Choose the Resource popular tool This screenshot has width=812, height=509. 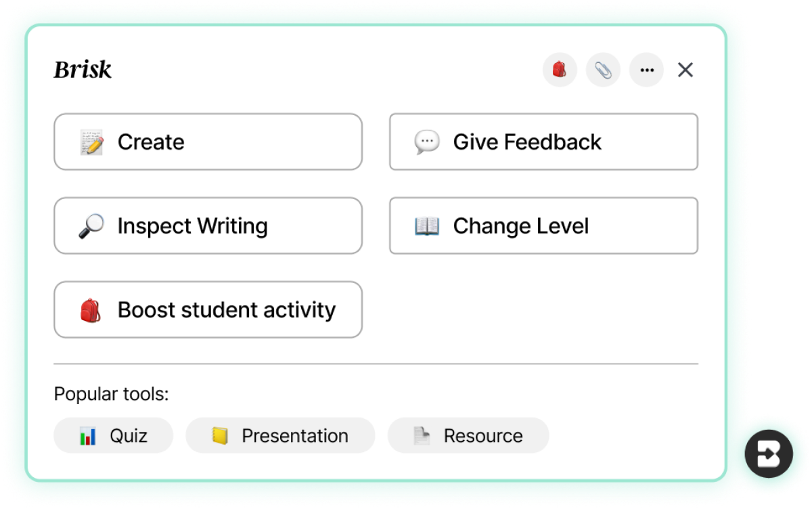tap(468, 435)
